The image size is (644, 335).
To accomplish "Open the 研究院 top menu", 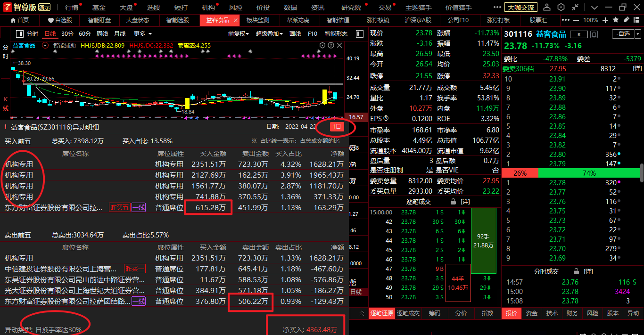I will point(351,8).
